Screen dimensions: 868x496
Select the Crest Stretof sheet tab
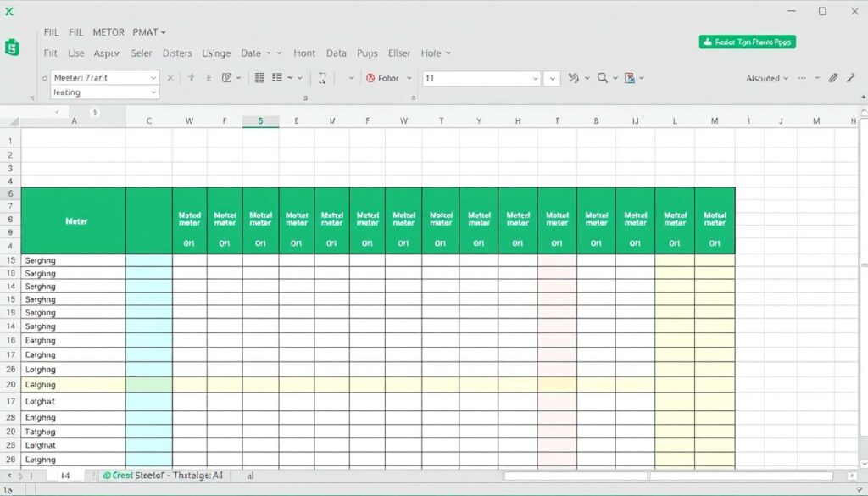(x=163, y=476)
